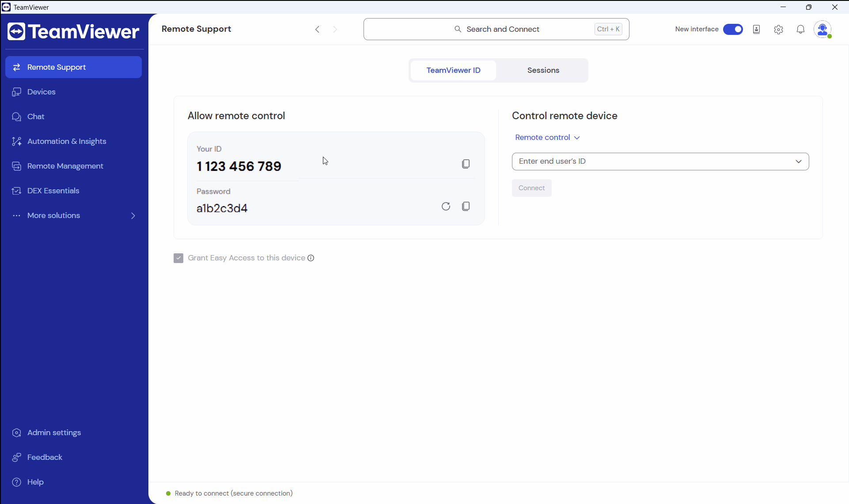Toggle Grant Easy Access checkbox
Image resolution: width=849 pixels, height=504 pixels.
178,258
